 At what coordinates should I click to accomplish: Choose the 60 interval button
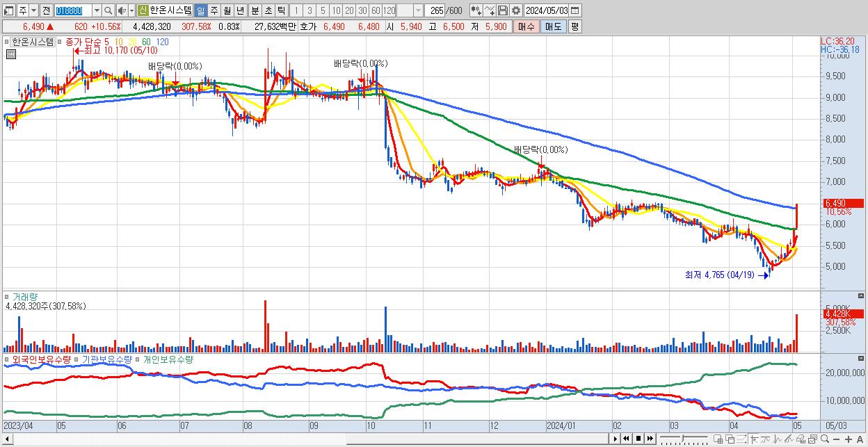(376, 10)
